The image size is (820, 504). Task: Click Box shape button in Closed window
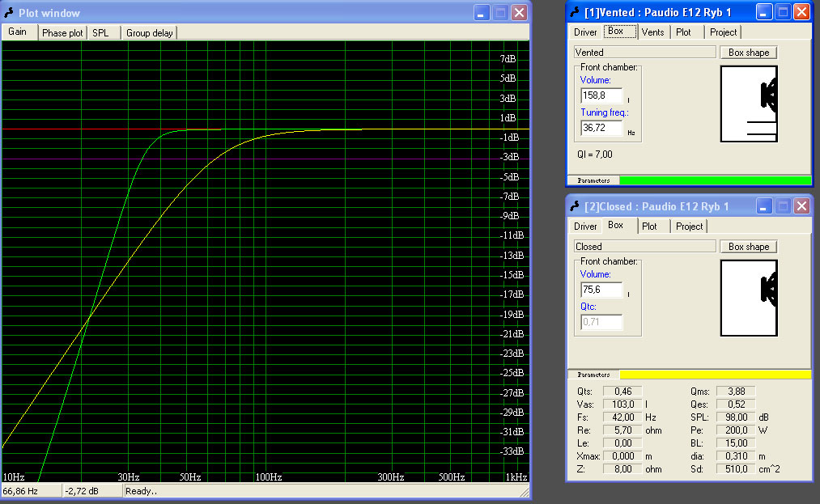748,246
